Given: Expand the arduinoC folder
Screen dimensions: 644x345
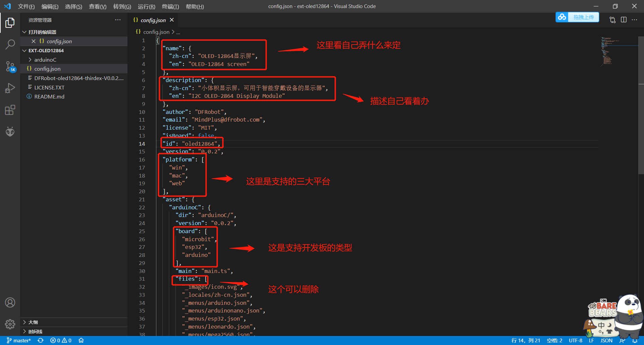Looking at the screenshot, I should [x=74, y=60].
